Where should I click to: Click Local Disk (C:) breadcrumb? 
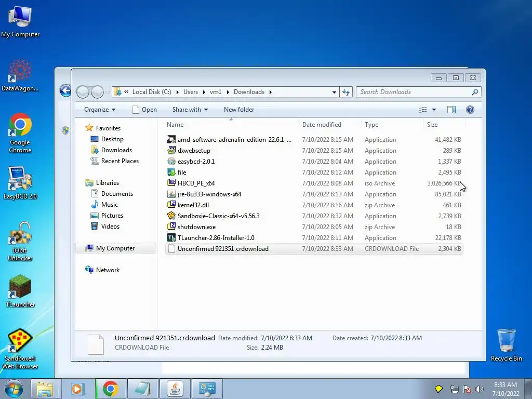(x=152, y=92)
